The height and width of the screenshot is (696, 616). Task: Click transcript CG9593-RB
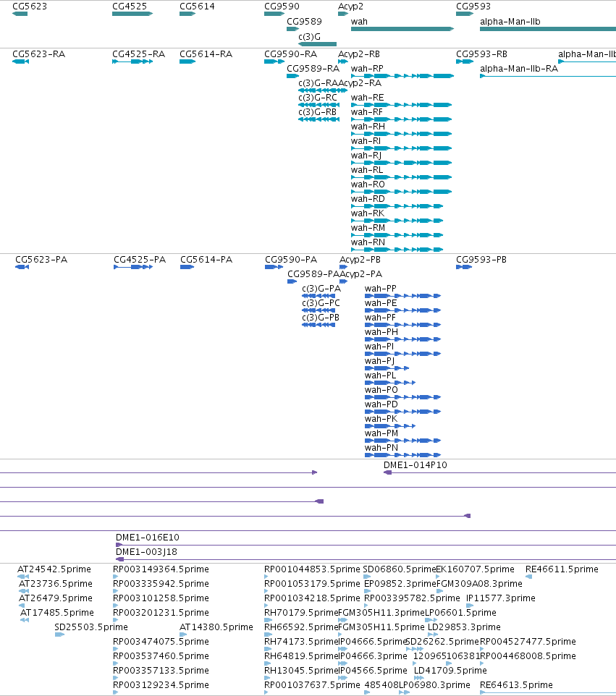tap(481, 54)
